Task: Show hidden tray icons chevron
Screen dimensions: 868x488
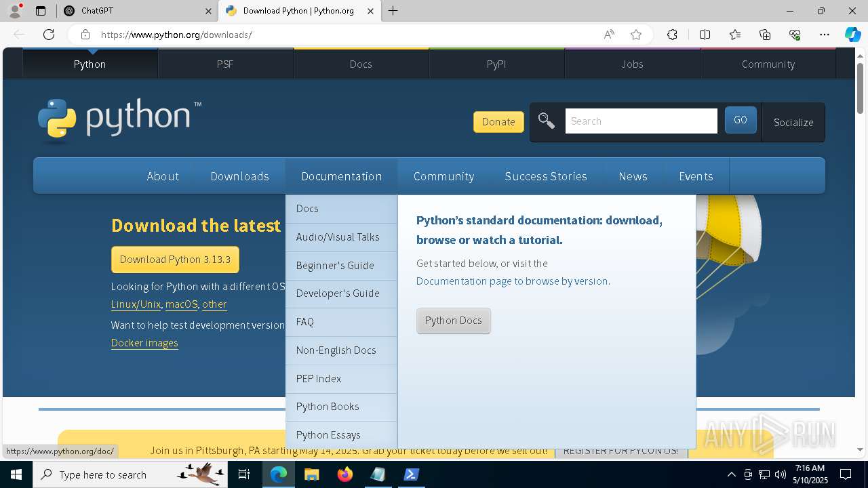Action: click(731, 474)
